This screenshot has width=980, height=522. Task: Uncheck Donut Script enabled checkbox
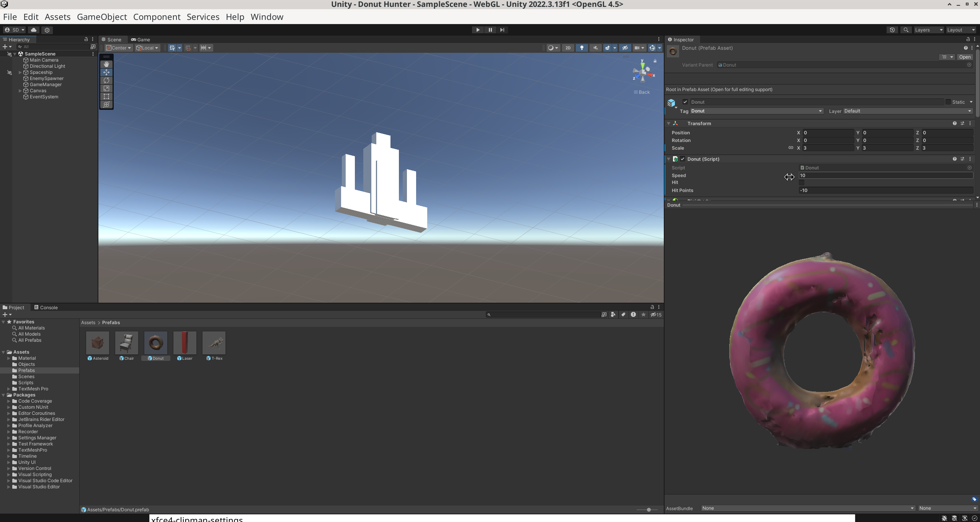(683, 159)
